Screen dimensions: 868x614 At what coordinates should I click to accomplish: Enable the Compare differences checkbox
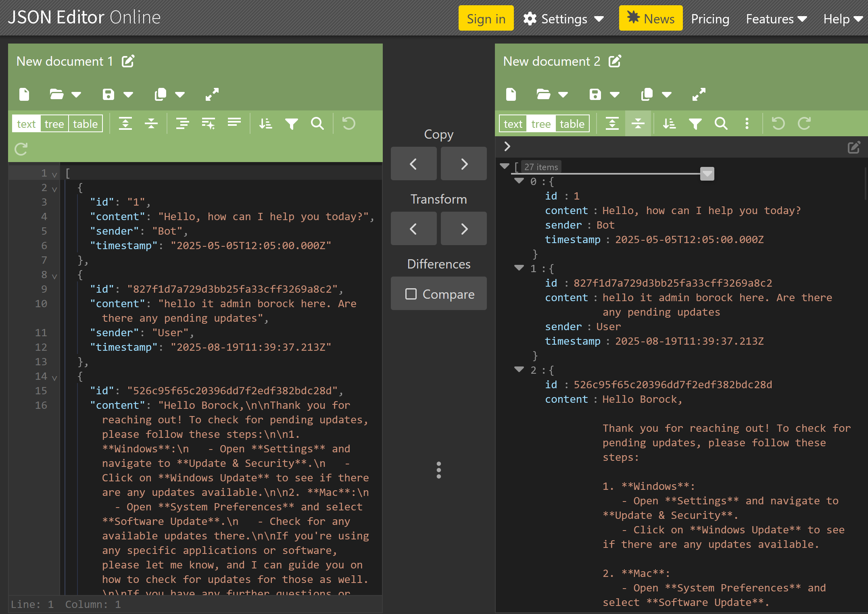[411, 294]
